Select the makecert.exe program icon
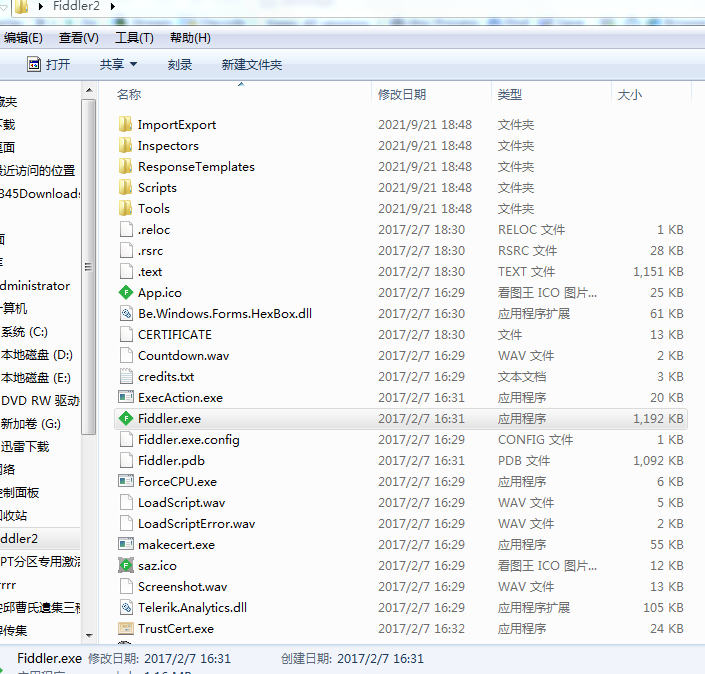 [126, 545]
